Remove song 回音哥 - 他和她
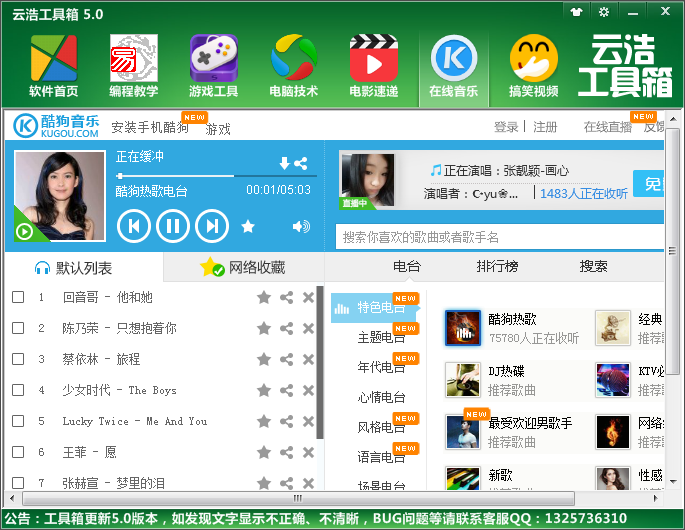The image size is (685, 530). tap(308, 298)
